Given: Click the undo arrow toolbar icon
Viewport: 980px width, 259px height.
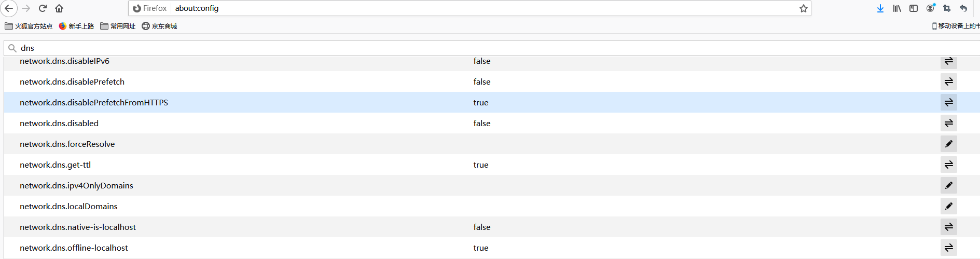Looking at the screenshot, I should click(963, 8).
